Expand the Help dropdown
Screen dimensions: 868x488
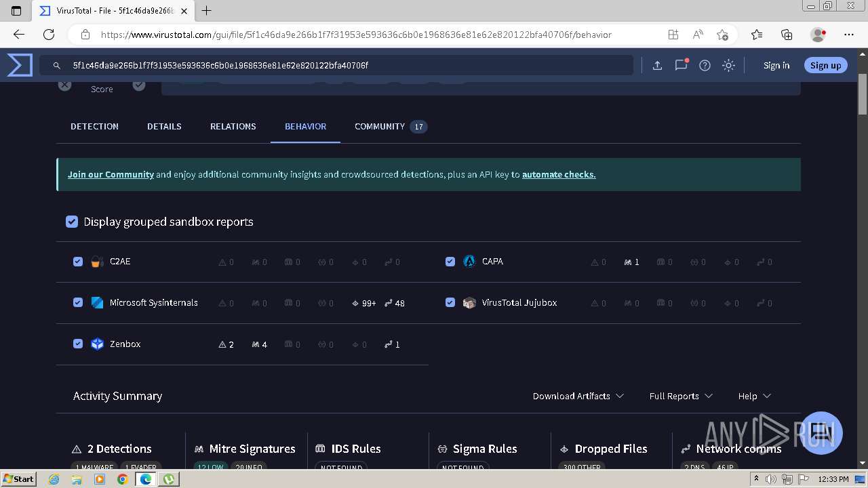tap(755, 396)
